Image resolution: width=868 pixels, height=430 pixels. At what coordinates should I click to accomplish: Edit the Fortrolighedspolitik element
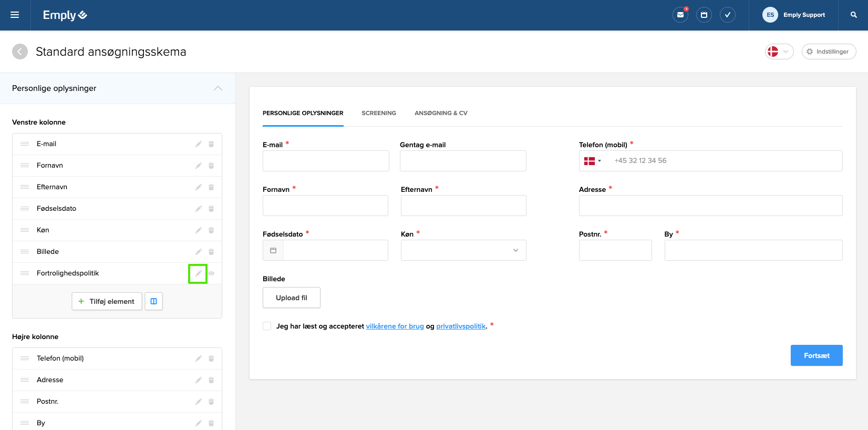coord(198,273)
